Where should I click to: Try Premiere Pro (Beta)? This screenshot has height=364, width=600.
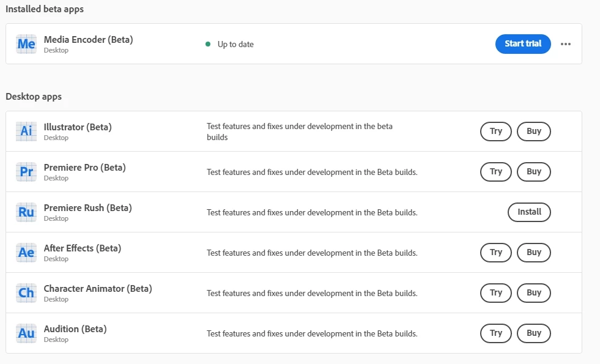point(496,172)
